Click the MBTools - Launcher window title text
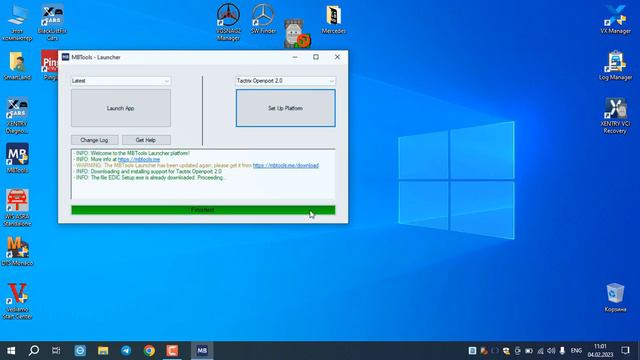This screenshot has height=360, width=640. tap(96, 57)
